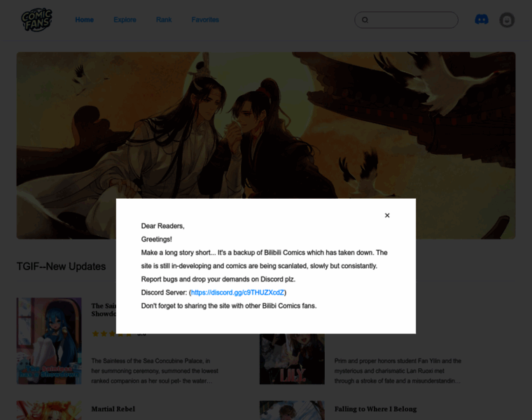Image resolution: width=532 pixels, height=420 pixels.
Task: Close the Dear Readers popup
Action: point(387,216)
